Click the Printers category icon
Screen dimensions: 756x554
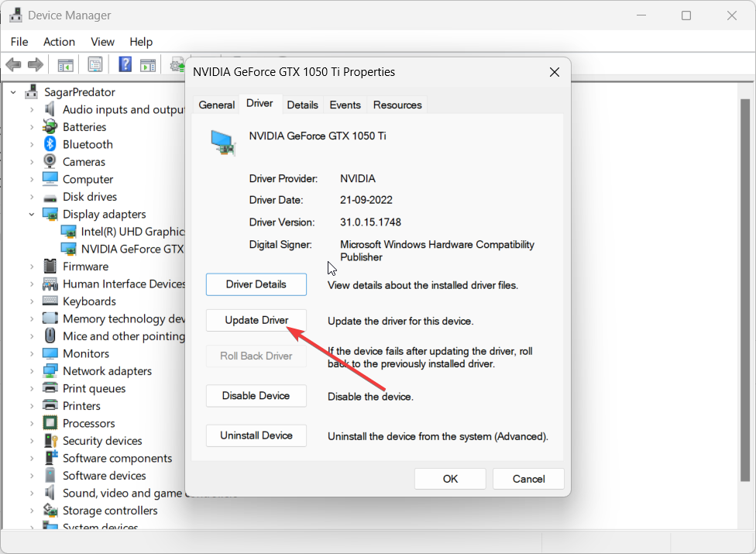click(x=50, y=405)
